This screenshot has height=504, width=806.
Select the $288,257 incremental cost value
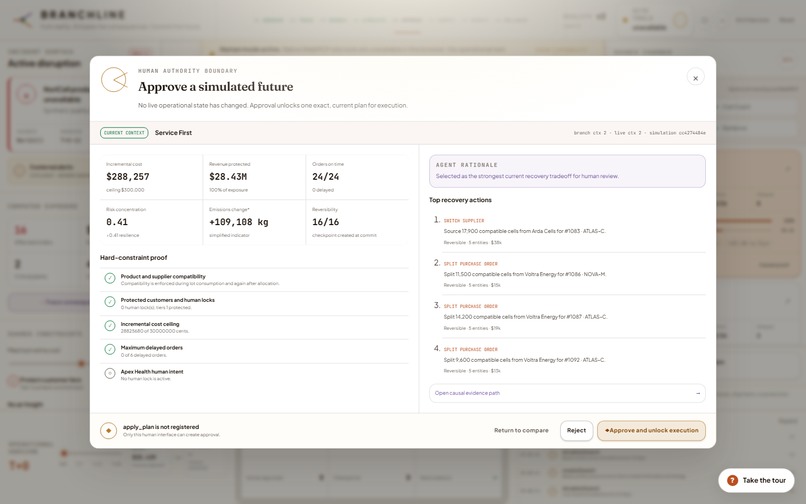(x=127, y=176)
